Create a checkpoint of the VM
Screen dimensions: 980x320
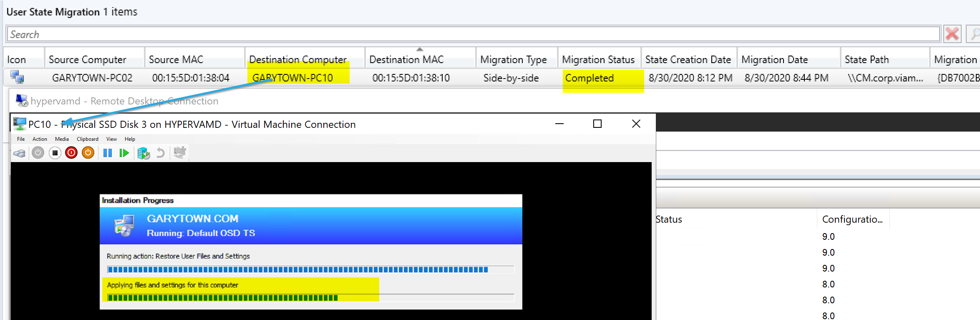click(144, 153)
